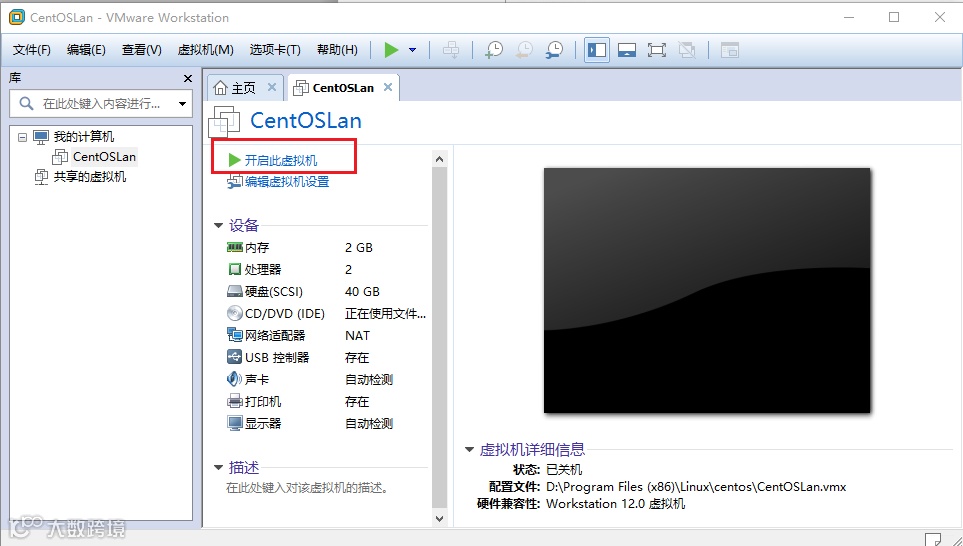Click the 硬盘(SCSI) hard disk icon

coord(235,292)
